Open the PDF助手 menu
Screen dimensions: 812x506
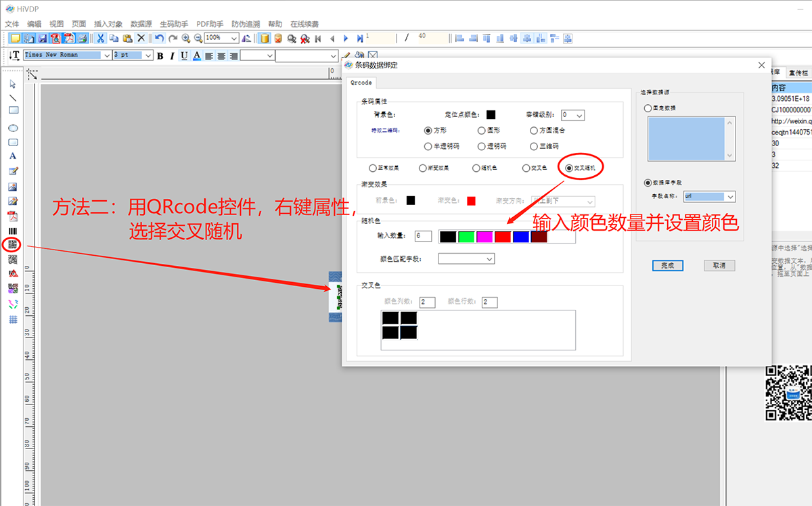coord(210,24)
